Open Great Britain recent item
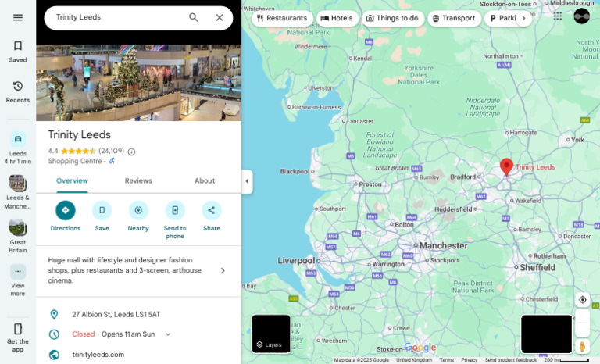 18,236
